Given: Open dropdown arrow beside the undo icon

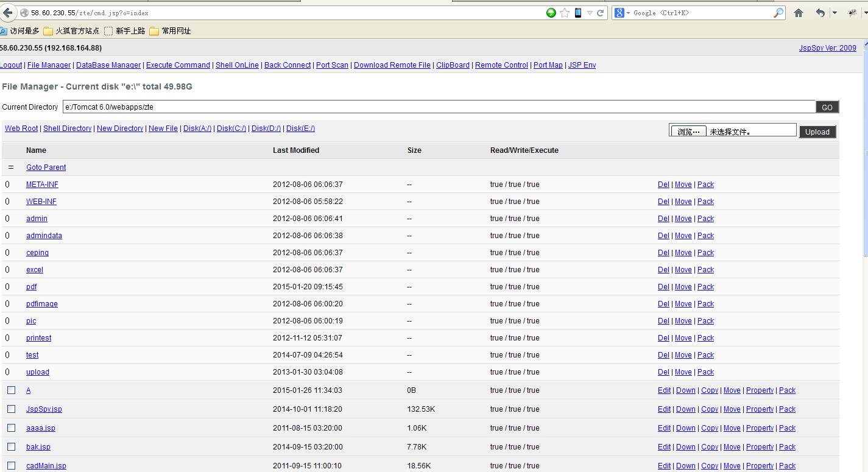Looking at the screenshot, I should click(x=834, y=13).
